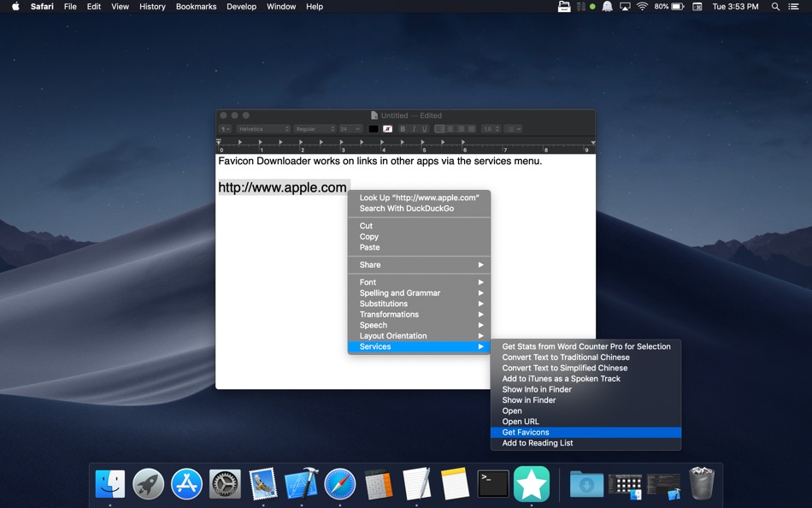The width and height of the screenshot is (812, 508).
Task: Expand the Speech submenu
Action: click(419, 325)
